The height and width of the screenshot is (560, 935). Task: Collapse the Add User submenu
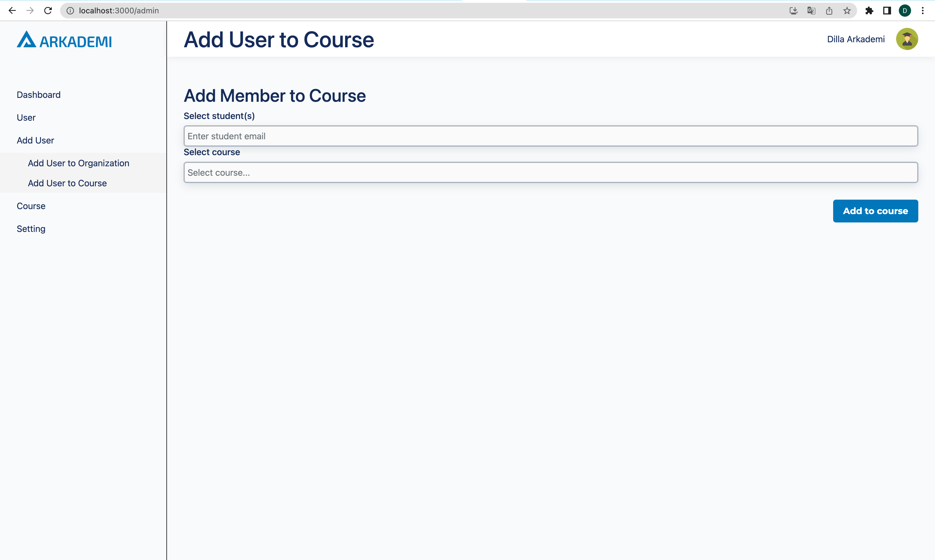point(35,140)
